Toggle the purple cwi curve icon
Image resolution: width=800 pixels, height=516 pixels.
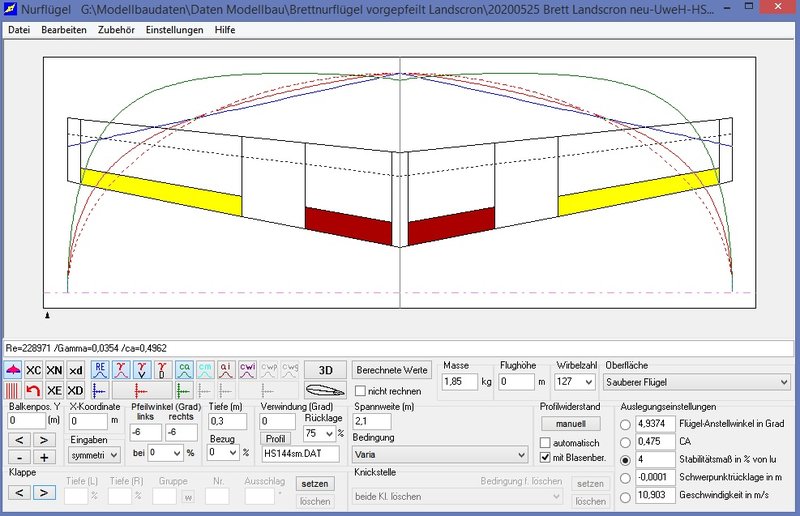(247, 370)
